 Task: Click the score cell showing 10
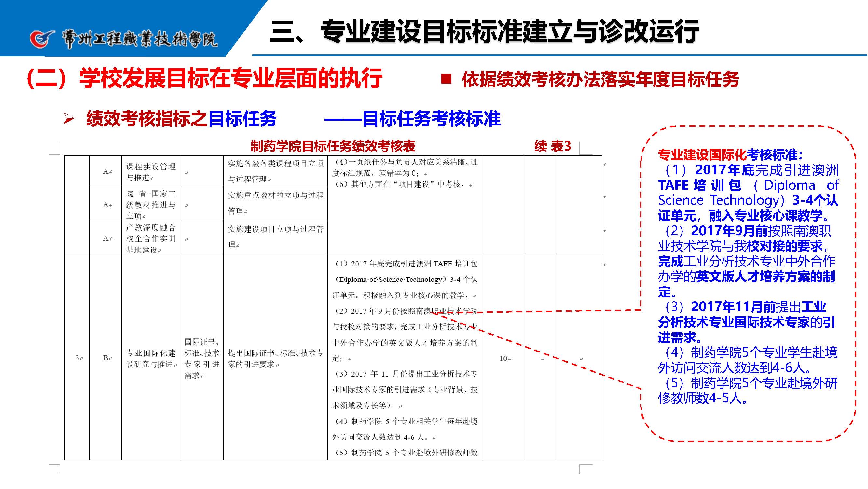click(504, 358)
